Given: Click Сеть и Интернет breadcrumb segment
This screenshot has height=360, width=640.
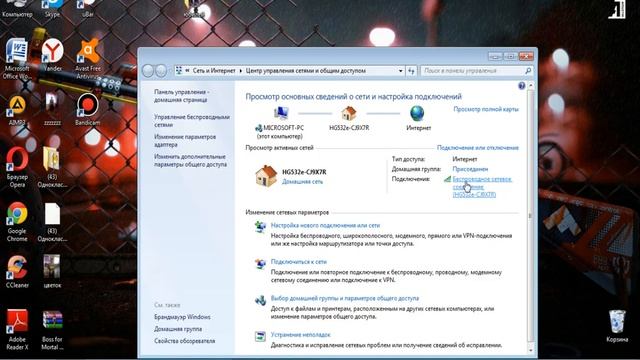Looking at the screenshot, I should click(214, 71).
